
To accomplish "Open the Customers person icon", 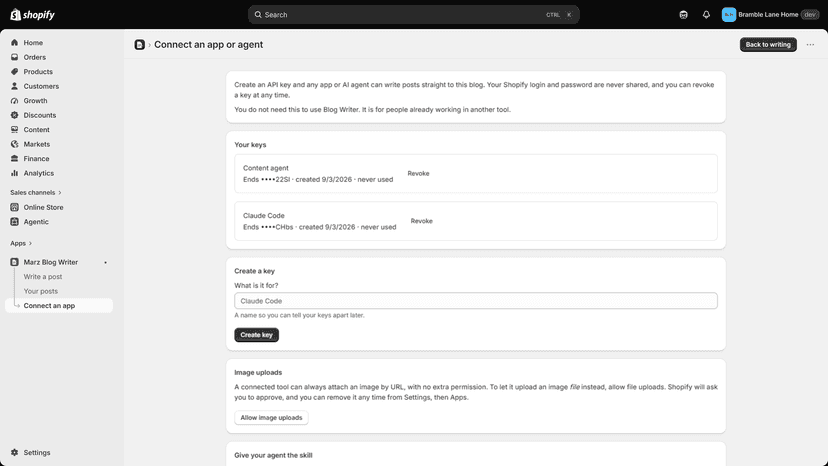I will point(14,86).
